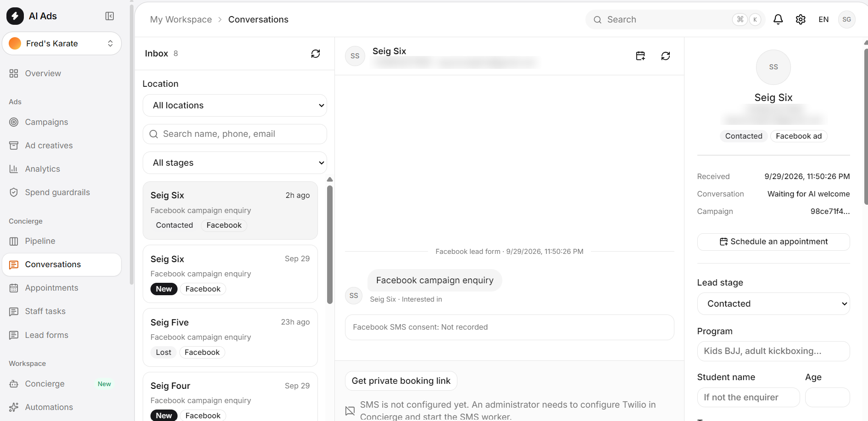
Task: Click Schedule an appointment button
Action: tap(773, 242)
